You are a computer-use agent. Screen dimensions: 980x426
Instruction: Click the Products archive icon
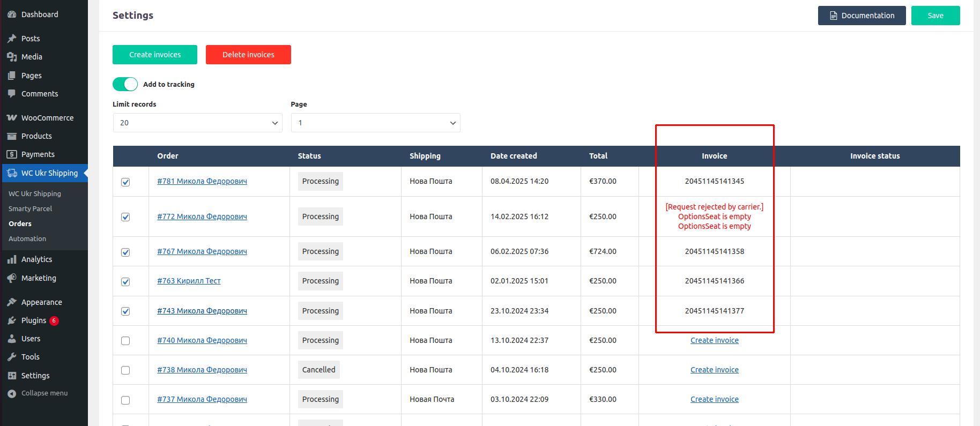pos(12,136)
